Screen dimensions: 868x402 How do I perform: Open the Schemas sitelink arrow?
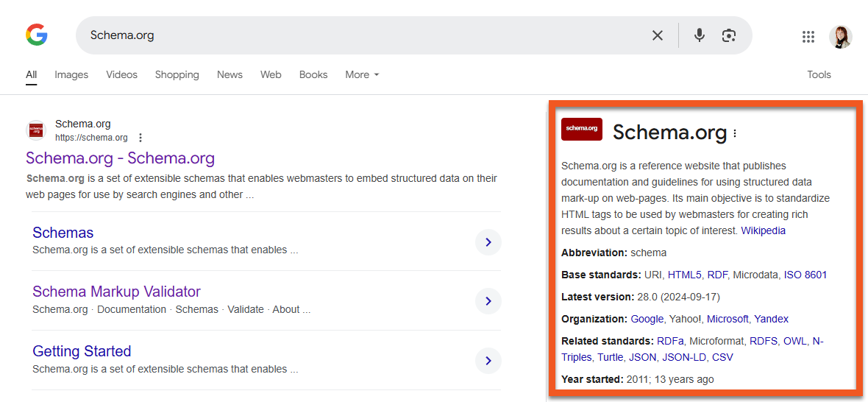pos(488,242)
